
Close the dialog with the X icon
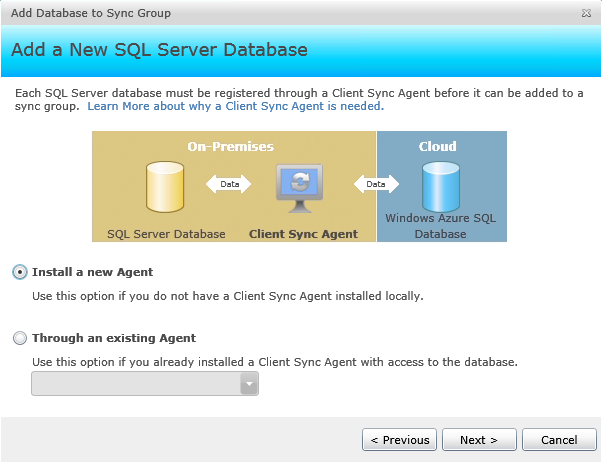(x=586, y=13)
